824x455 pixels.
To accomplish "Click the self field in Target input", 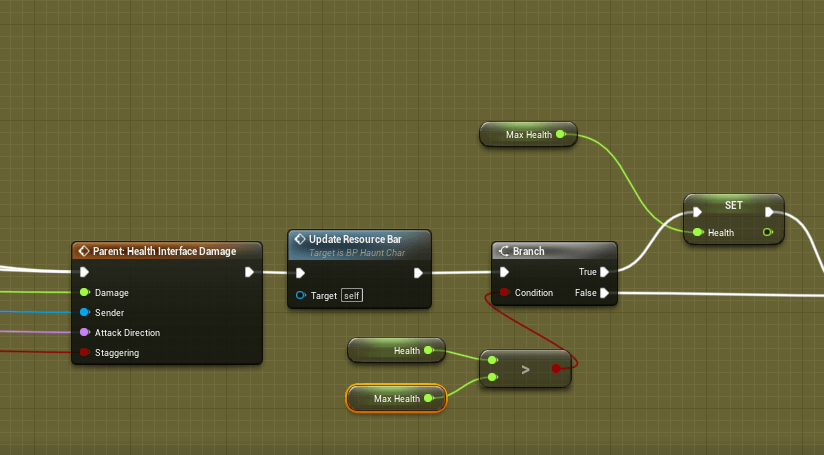I will (350, 295).
